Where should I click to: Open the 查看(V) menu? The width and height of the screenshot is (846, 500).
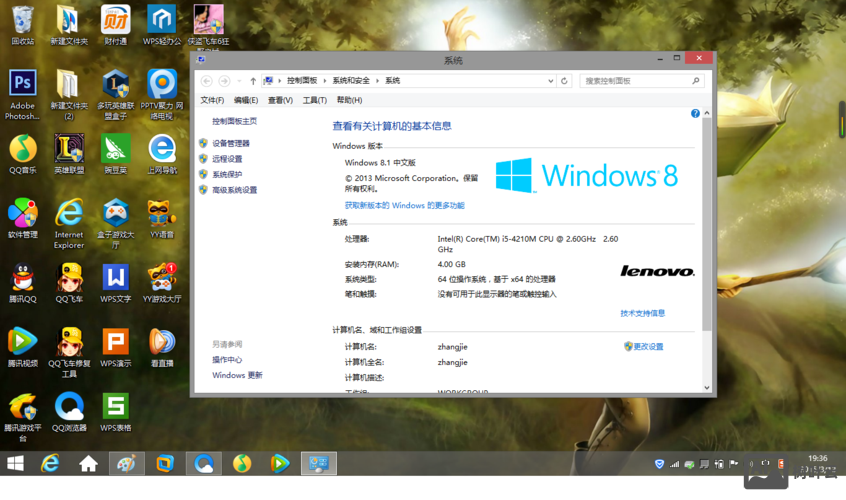[x=280, y=100]
